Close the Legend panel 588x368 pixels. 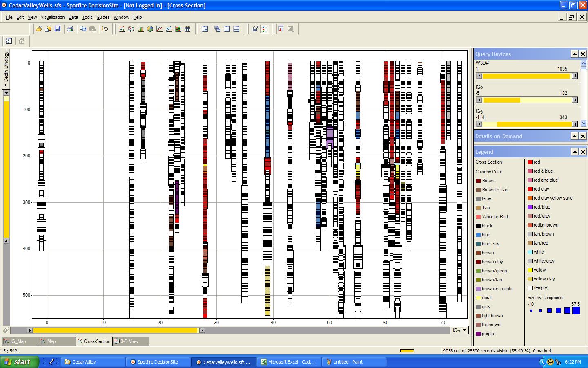583,152
